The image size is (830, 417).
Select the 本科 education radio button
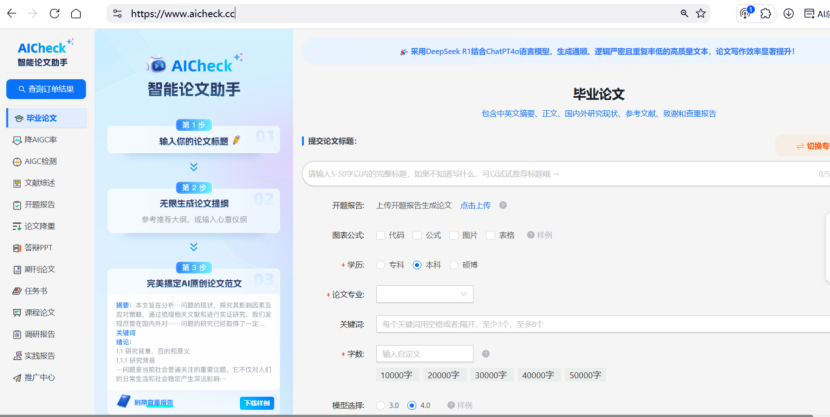[417, 265]
